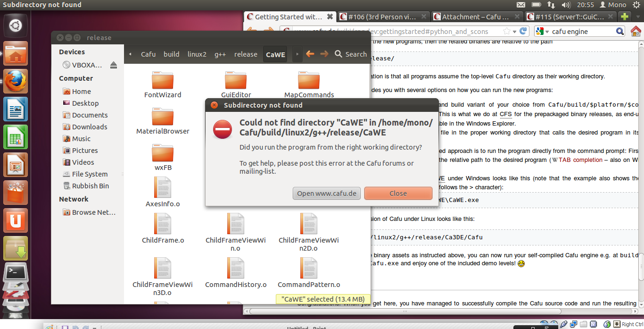Select the ChildFrame.o file icon

(x=163, y=224)
